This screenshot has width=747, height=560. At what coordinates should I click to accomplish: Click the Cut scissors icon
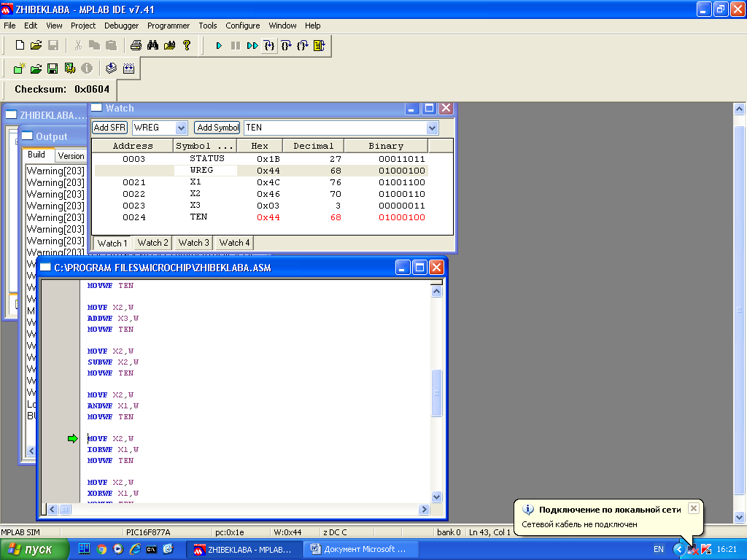[x=78, y=45]
